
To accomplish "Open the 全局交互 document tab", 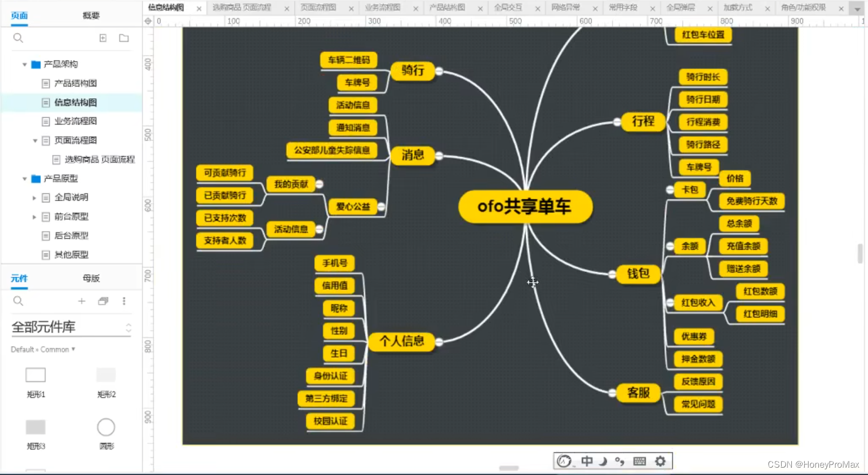I will (x=508, y=7).
